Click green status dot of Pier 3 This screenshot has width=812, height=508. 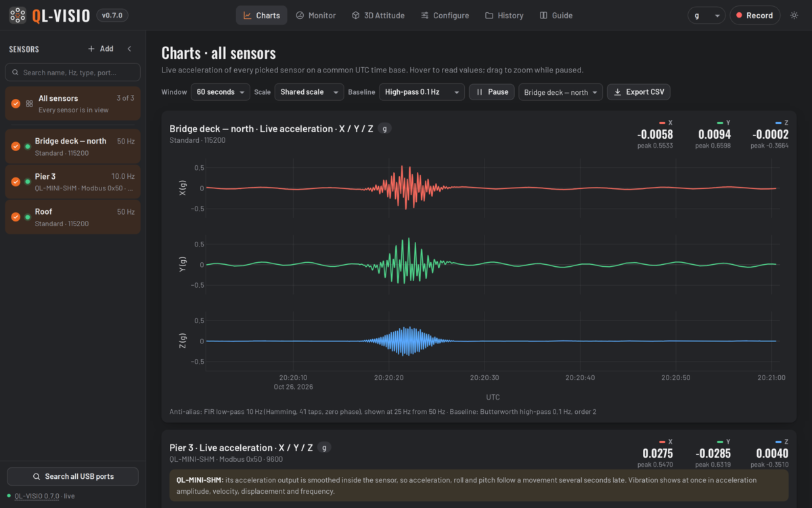click(x=28, y=182)
